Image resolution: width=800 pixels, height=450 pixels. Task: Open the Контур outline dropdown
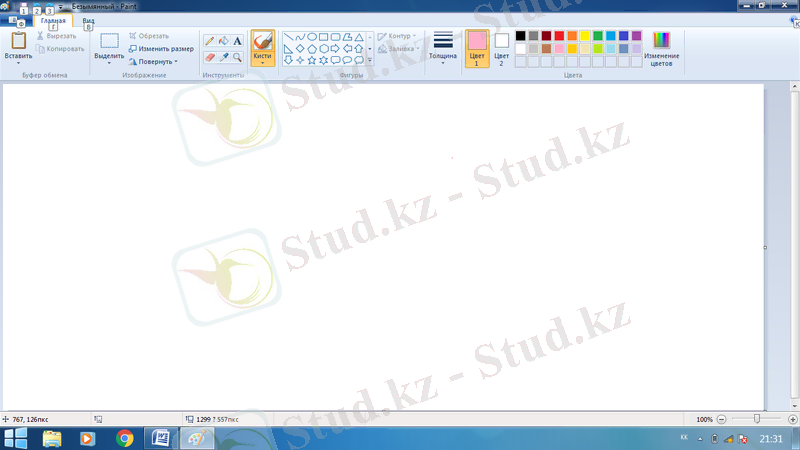tap(397, 36)
